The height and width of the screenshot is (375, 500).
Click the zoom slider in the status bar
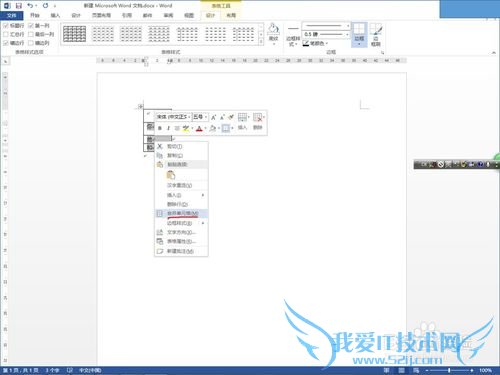[449, 370]
